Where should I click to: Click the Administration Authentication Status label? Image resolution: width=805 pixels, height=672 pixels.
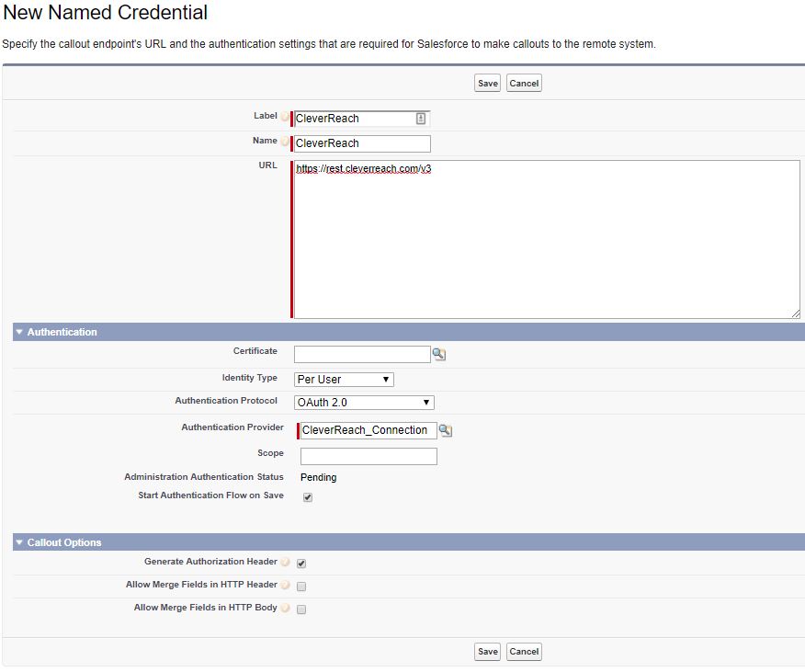click(204, 477)
